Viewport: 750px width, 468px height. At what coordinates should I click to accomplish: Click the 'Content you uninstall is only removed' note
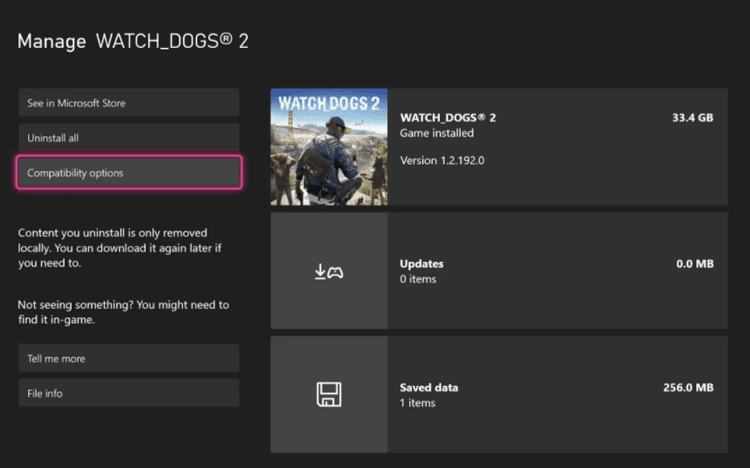point(120,248)
